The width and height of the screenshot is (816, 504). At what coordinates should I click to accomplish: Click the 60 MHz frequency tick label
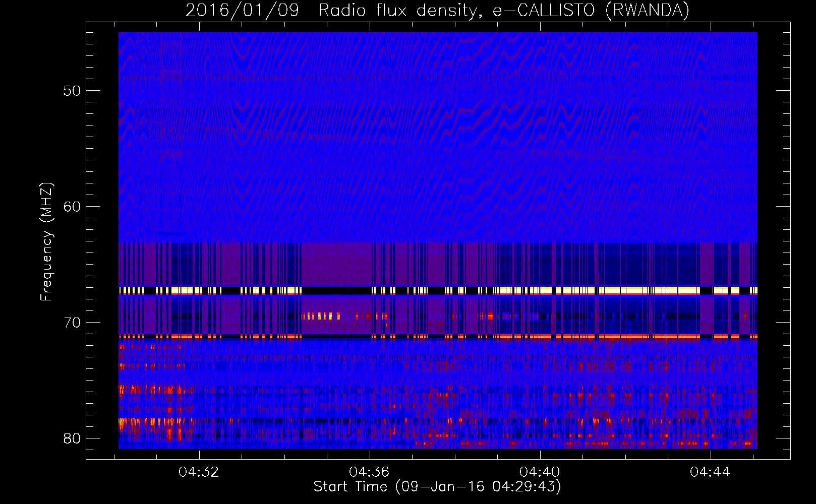(x=72, y=207)
